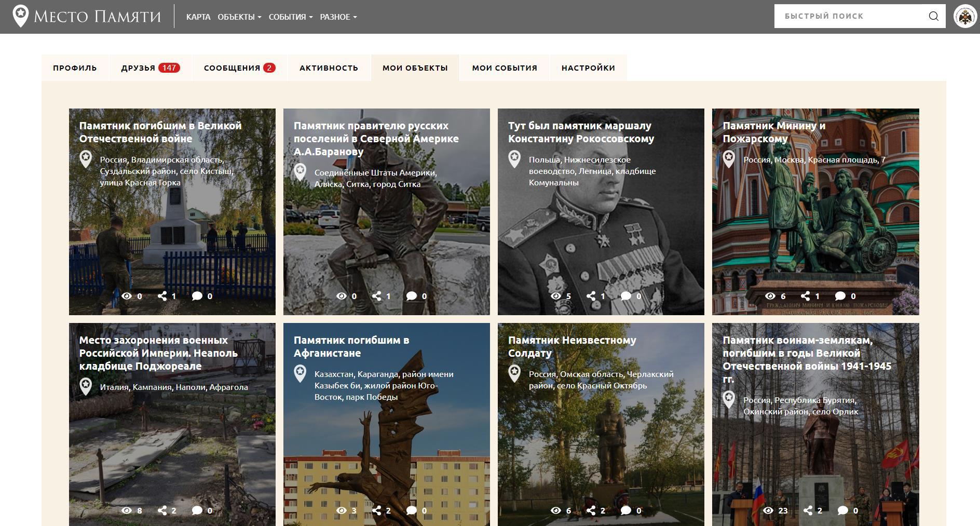Expand the События dropdown menu

point(290,17)
